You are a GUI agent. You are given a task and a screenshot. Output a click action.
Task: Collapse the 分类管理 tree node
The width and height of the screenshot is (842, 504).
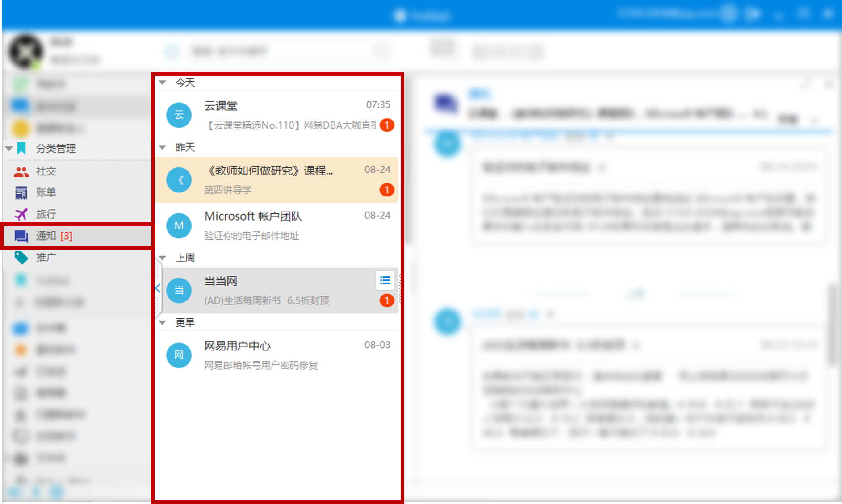click(9, 149)
